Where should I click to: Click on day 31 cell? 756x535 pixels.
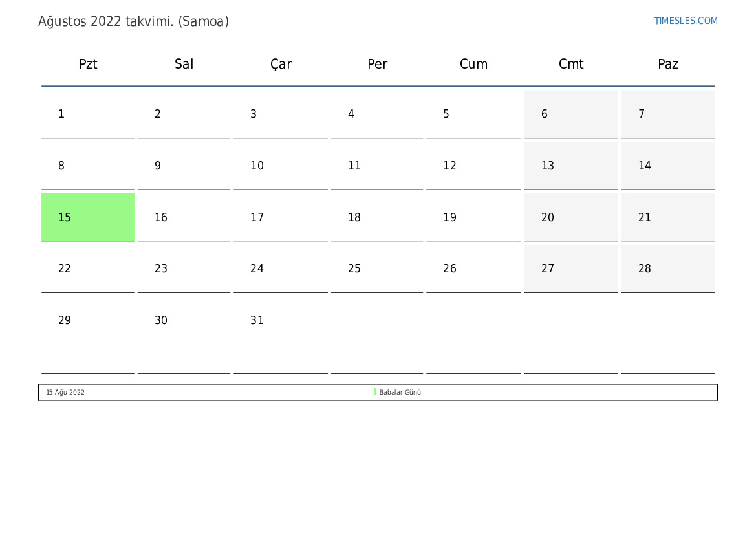coord(281,321)
